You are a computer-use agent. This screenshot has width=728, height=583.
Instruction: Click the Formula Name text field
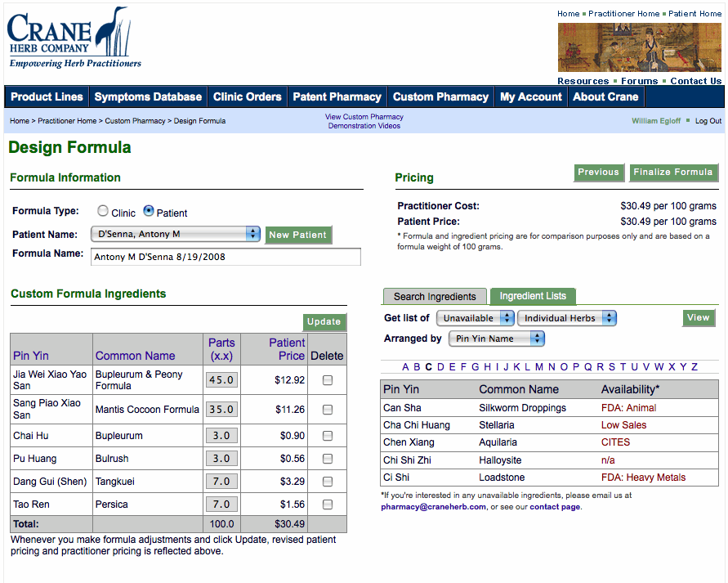coord(226,257)
